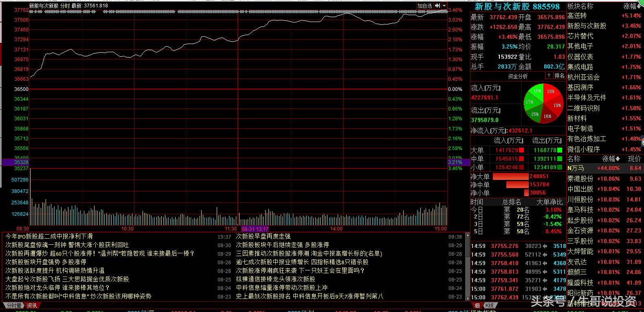Click the ? help icon in 资金分析 header

point(549,76)
